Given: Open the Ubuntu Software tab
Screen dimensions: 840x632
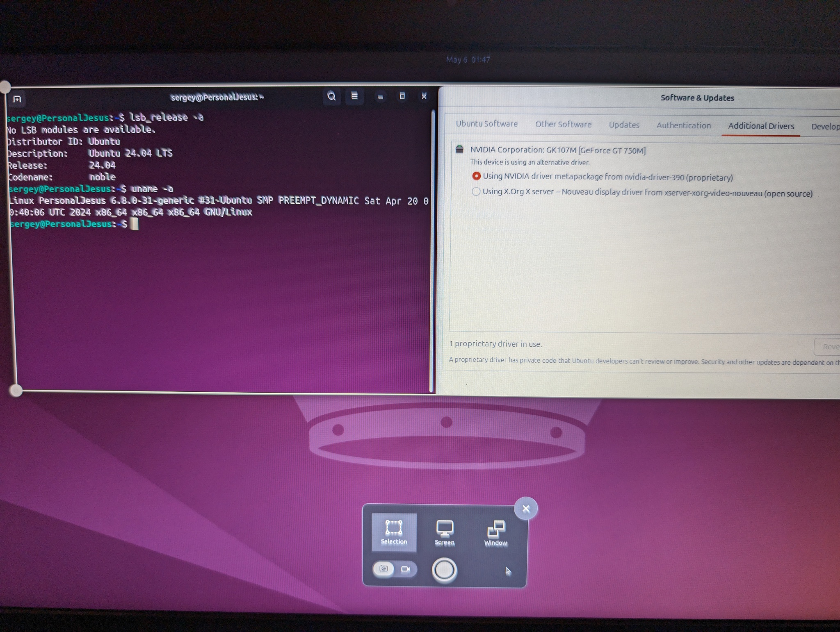Looking at the screenshot, I should click(486, 124).
